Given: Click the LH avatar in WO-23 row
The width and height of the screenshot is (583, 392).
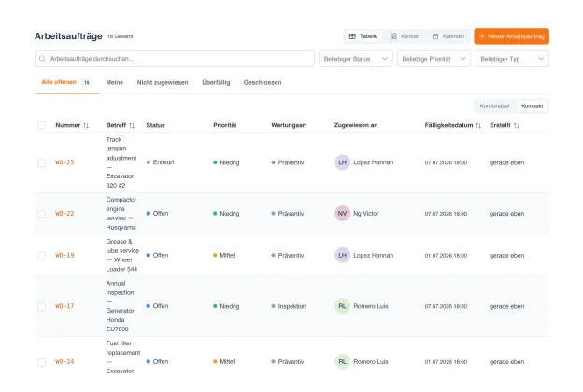Looking at the screenshot, I should click(343, 162).
